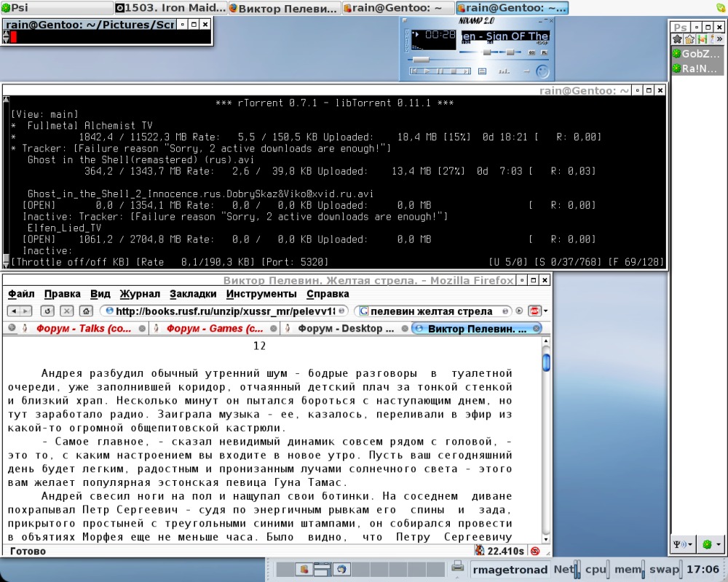The height and width of the screenshot is (582, 728).
Task: Click the star icon in Psi toolbar
Action: coord(677,39)
